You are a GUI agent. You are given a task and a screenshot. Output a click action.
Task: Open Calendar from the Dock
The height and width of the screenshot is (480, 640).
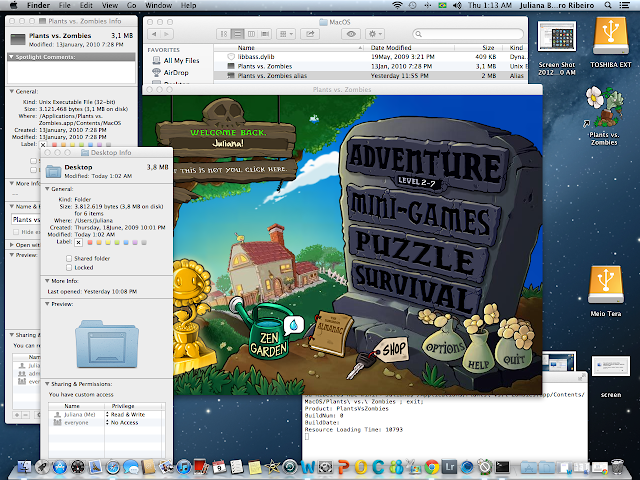click(219, 467)
